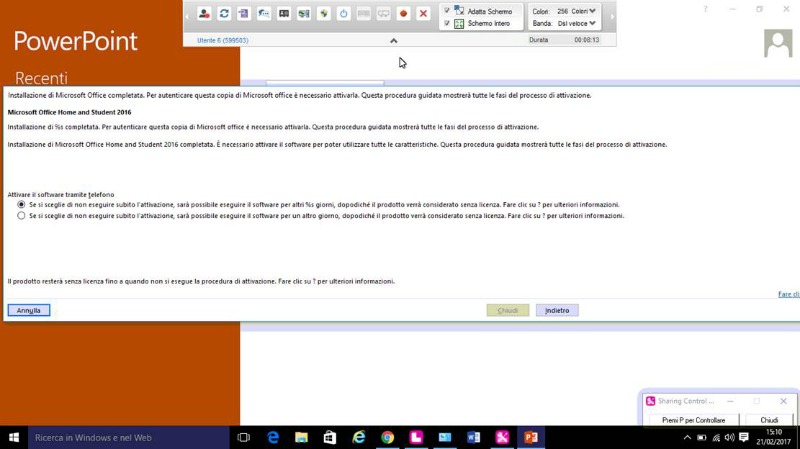Screen dimensions: 800x449
Task: Select the 'un altro giorno' radio button
Action: [x=21, y=215]
